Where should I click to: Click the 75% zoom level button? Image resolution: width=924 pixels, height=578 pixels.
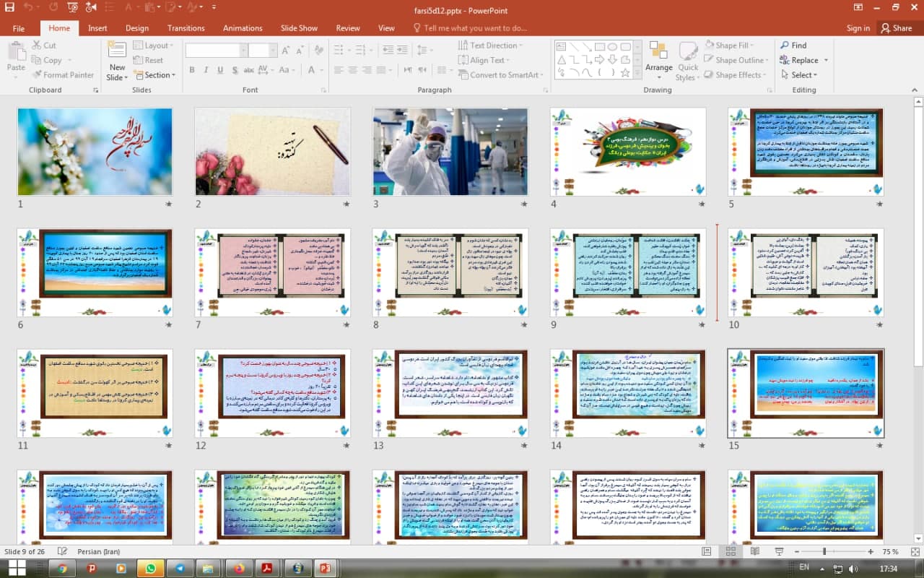(889, 552)
